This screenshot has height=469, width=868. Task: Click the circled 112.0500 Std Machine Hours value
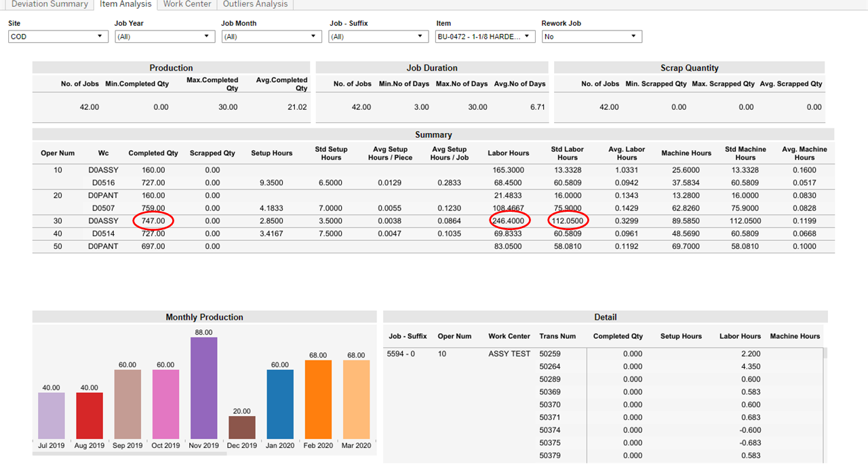[x=568, y=221]
